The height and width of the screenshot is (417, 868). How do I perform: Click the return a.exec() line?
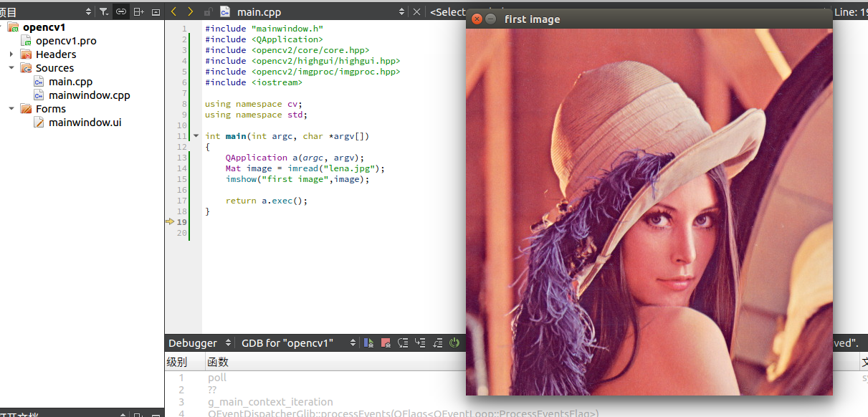[267, 201]
